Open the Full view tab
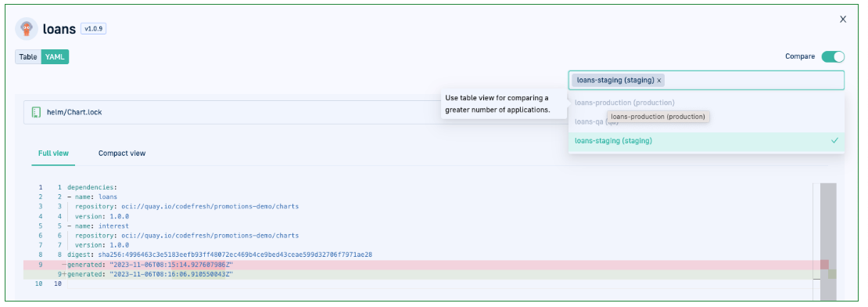 click(x=53, y=153)
